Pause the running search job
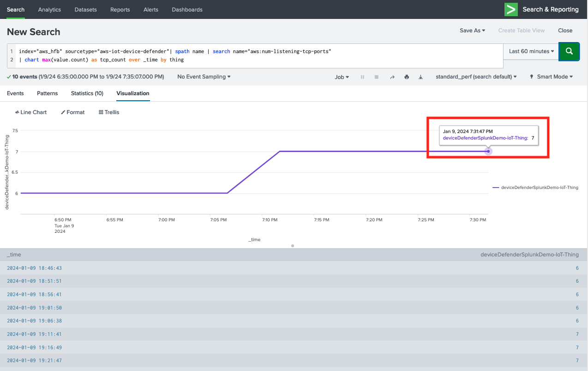 pos(362,77)
